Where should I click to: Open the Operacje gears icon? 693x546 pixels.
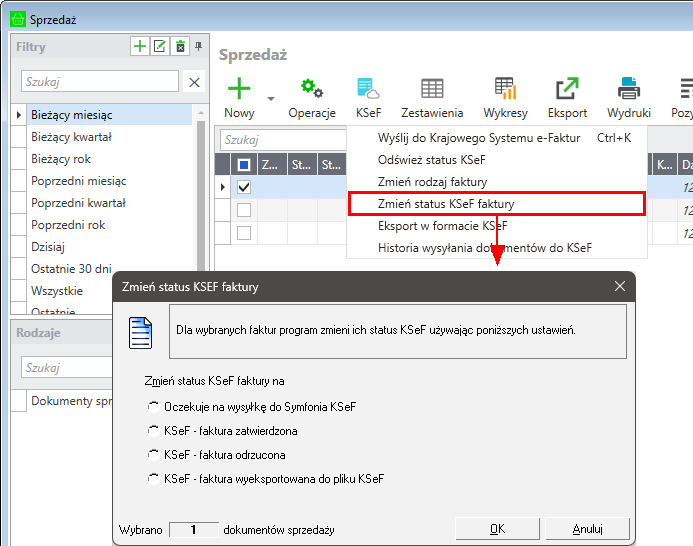pos(311,89)
